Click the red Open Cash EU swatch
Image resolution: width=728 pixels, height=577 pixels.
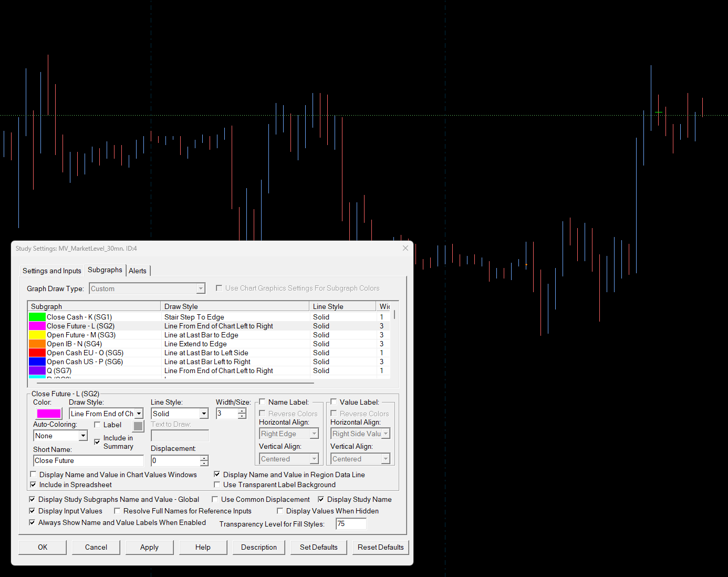pos(37,353)
